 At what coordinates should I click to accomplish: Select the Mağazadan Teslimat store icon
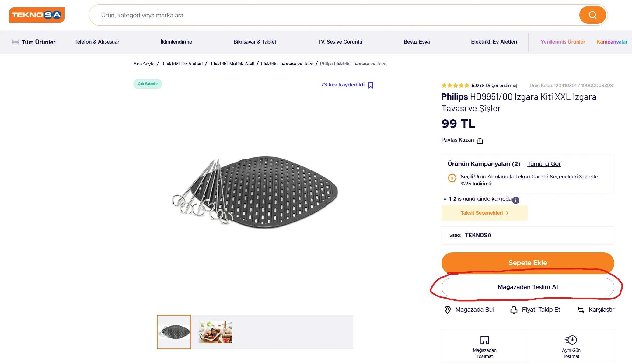pos(485,340)
